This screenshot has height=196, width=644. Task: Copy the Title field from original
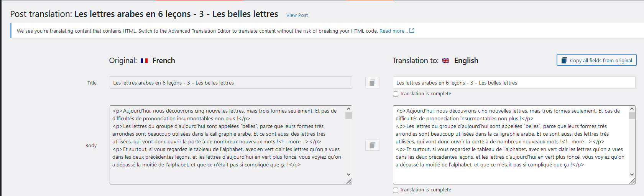point(372,83)
